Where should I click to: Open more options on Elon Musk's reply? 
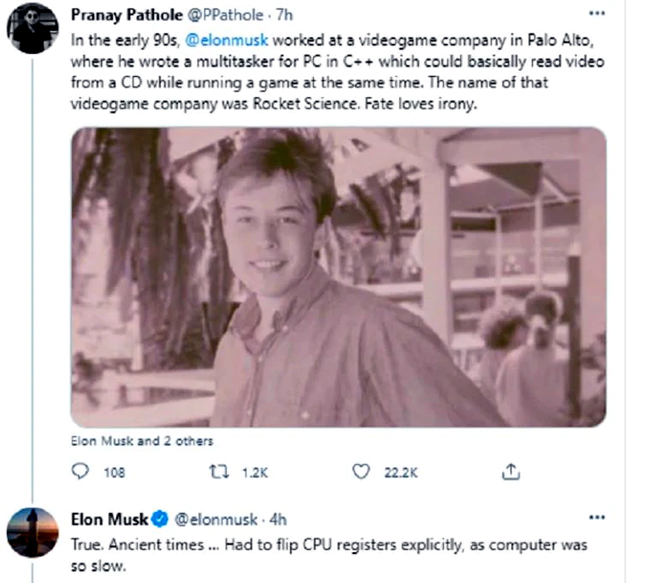tap(597, 518)
